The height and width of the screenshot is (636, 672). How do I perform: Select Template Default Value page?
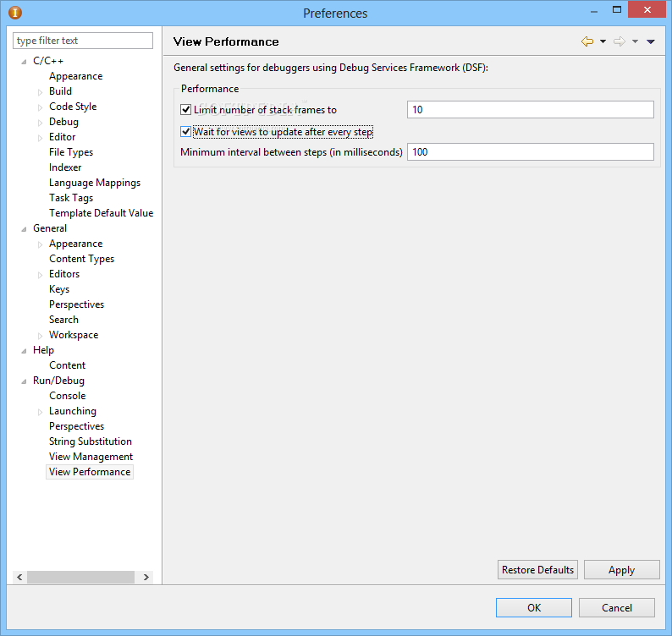(x=102, y=213)
